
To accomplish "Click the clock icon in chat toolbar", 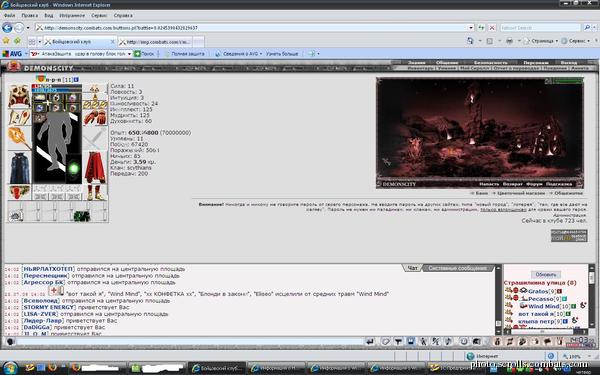I will pos(463,341).
